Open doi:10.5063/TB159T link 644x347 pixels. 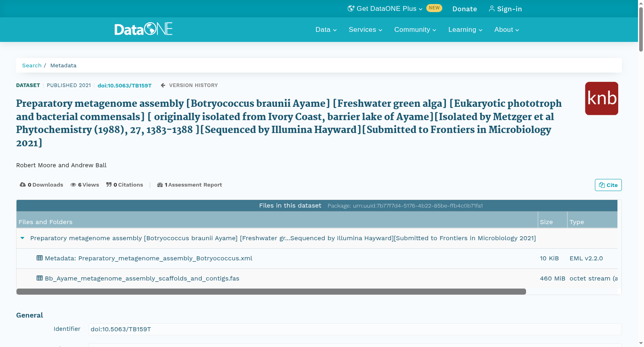pyautogui.click(x=124, y=85)
